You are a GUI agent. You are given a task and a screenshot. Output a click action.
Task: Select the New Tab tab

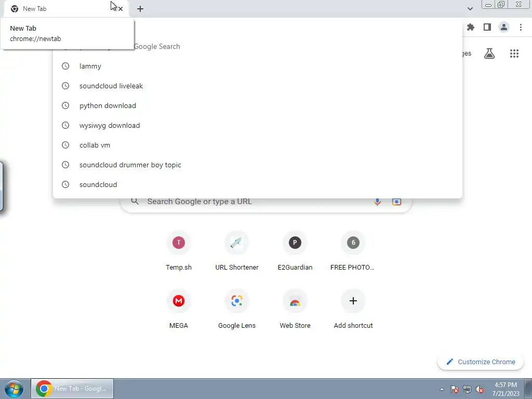click(x=66, y=9)
